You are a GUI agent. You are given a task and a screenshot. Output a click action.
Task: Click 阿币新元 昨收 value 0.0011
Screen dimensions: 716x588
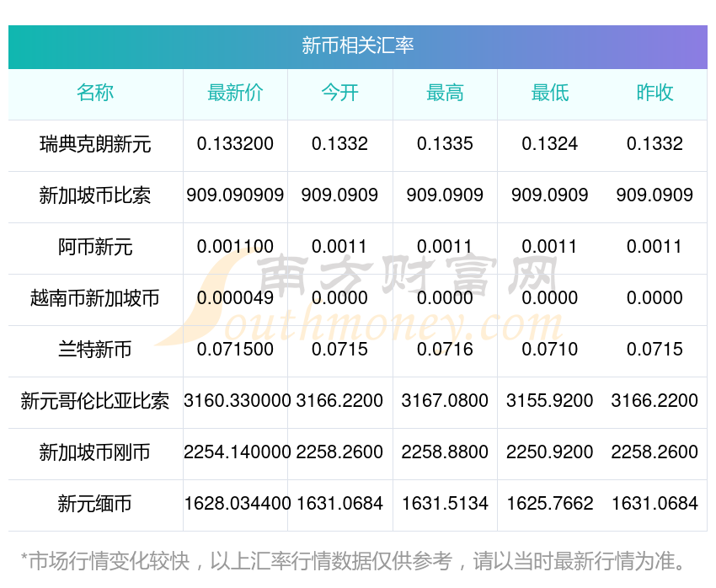coord(655,247)
